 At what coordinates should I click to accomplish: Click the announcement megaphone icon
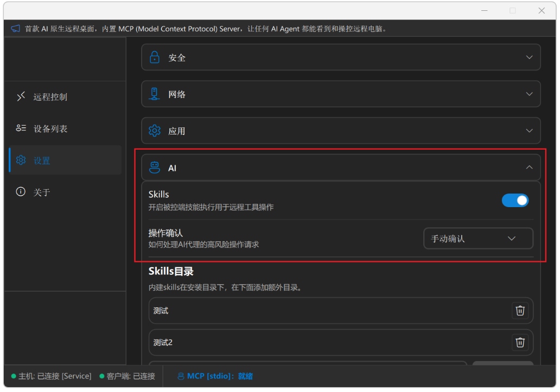pos(15,29)
